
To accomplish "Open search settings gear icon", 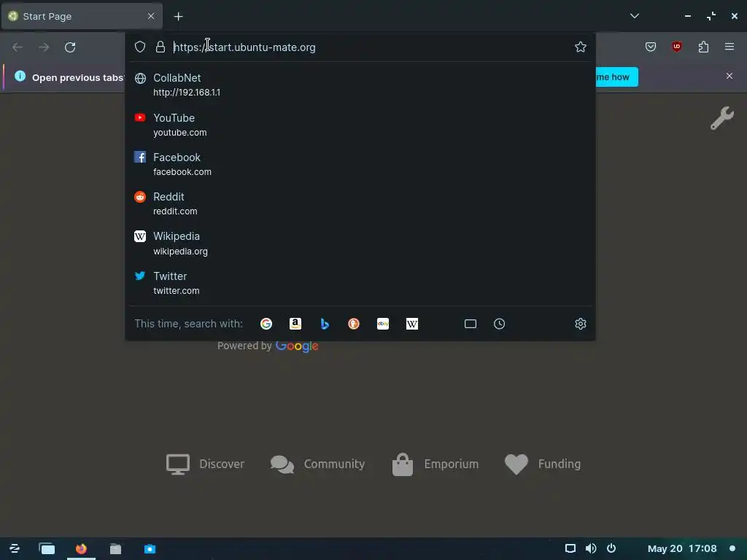I will (580, 324).
